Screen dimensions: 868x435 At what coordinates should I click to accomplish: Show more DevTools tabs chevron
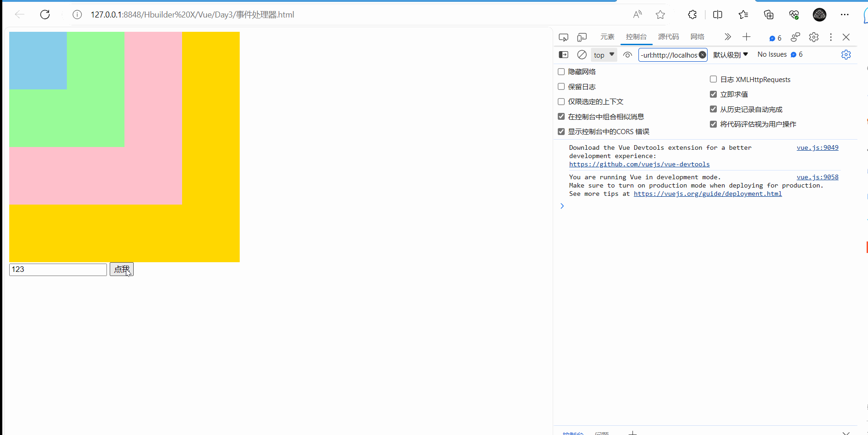coord(727,37)
